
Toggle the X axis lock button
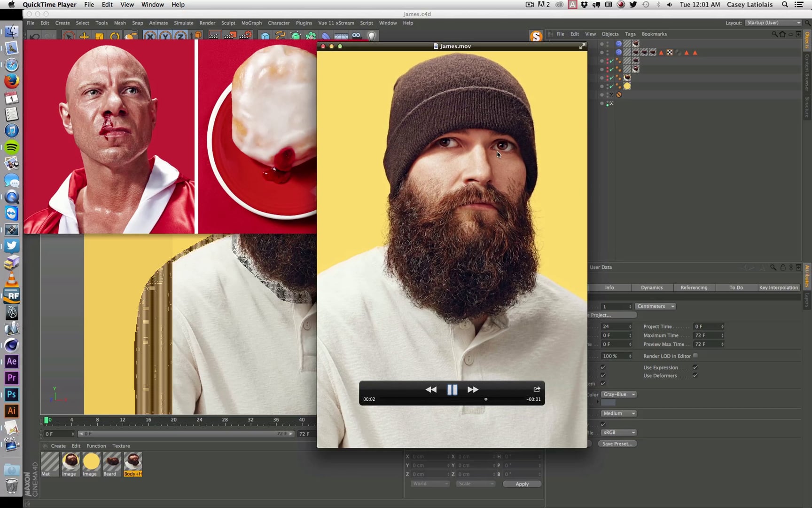pyautogui.click(x=149, y=35)
